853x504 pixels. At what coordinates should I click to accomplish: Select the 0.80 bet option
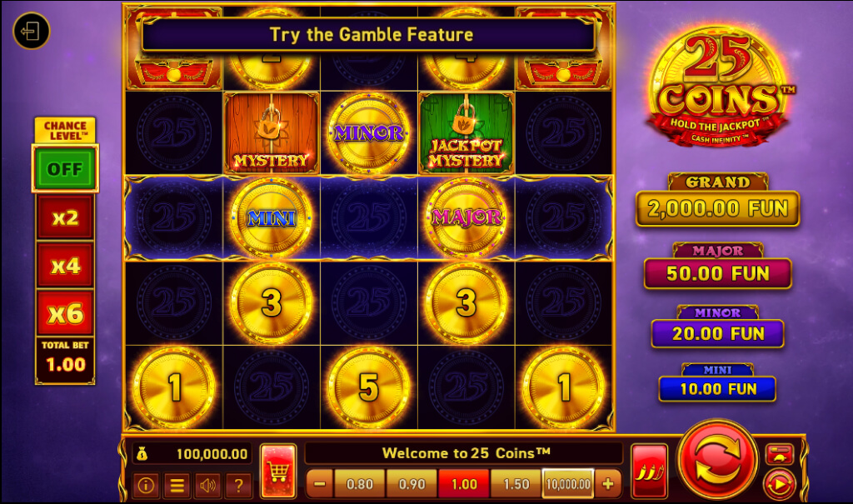click(360, 484)
